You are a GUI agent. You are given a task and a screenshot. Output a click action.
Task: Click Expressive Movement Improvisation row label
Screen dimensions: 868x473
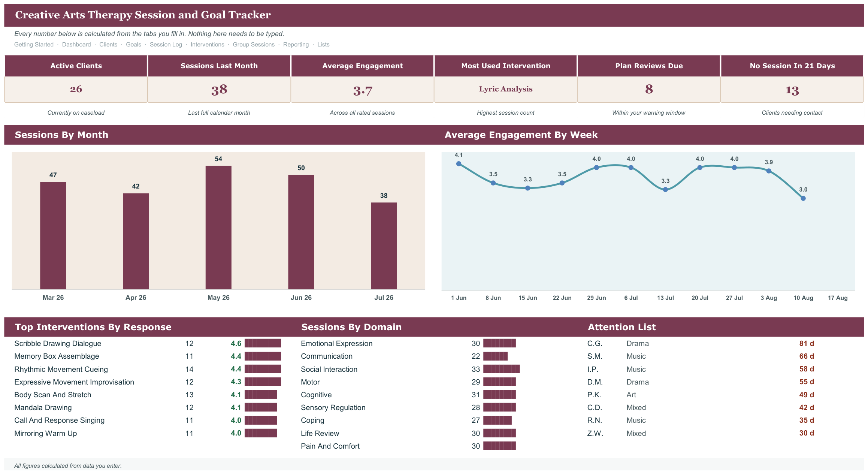[x=74, y=382]
